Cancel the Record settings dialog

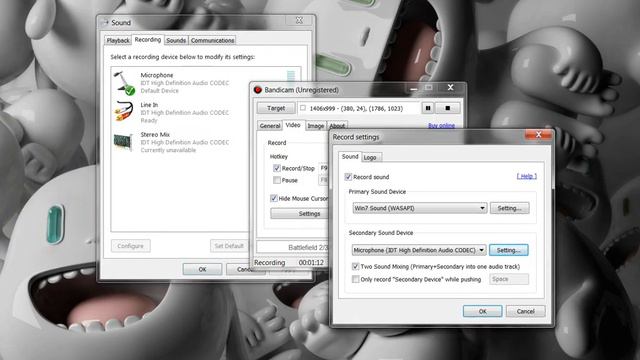tap(526, 311)
